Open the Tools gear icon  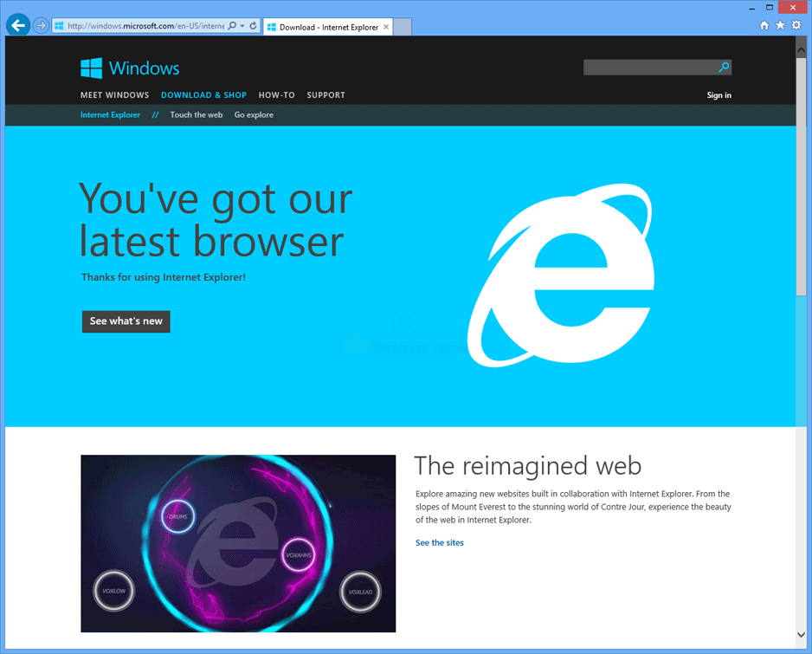(x=796, y=25)
